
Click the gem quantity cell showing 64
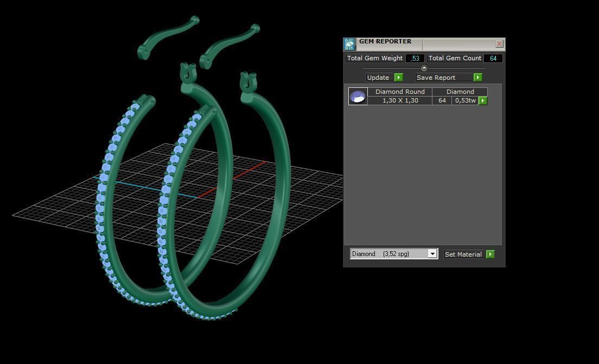(x=442, y=100)
